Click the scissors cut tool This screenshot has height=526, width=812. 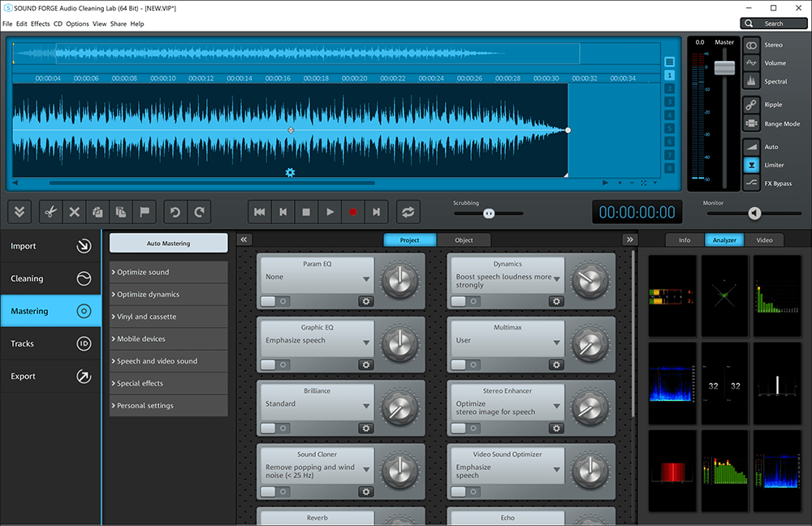(x=50, y=212)
